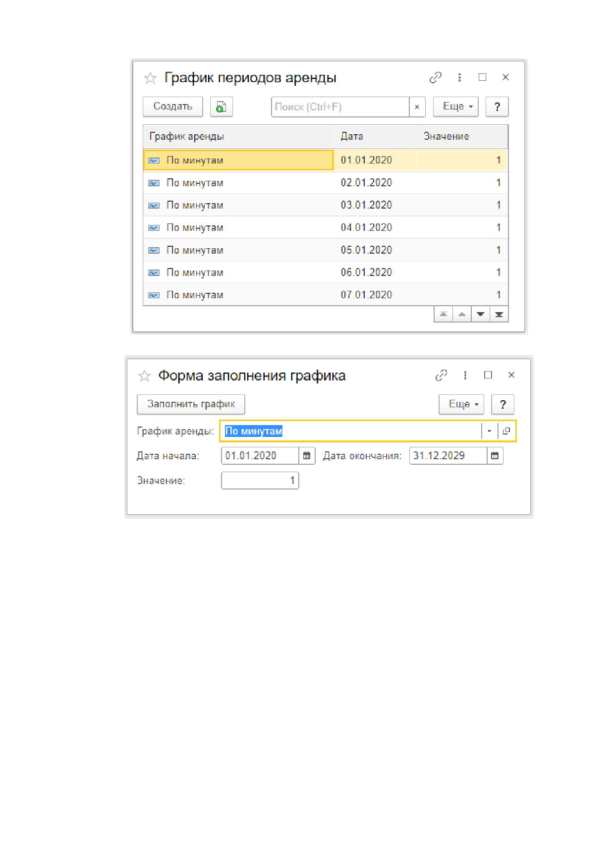This screenshot has width=614, height=868.
Task: Open calendar for Дата окончания
Action: [495, 456]
